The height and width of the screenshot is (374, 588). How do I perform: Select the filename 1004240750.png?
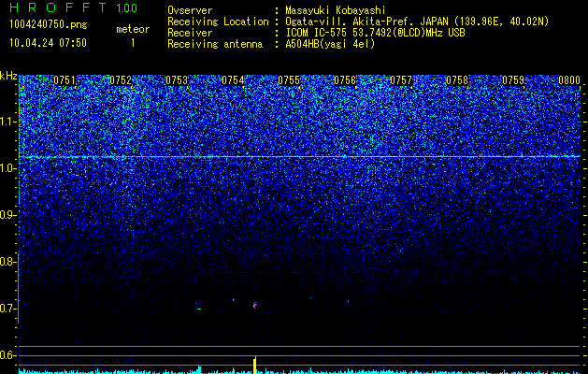[x=49, y=24]
